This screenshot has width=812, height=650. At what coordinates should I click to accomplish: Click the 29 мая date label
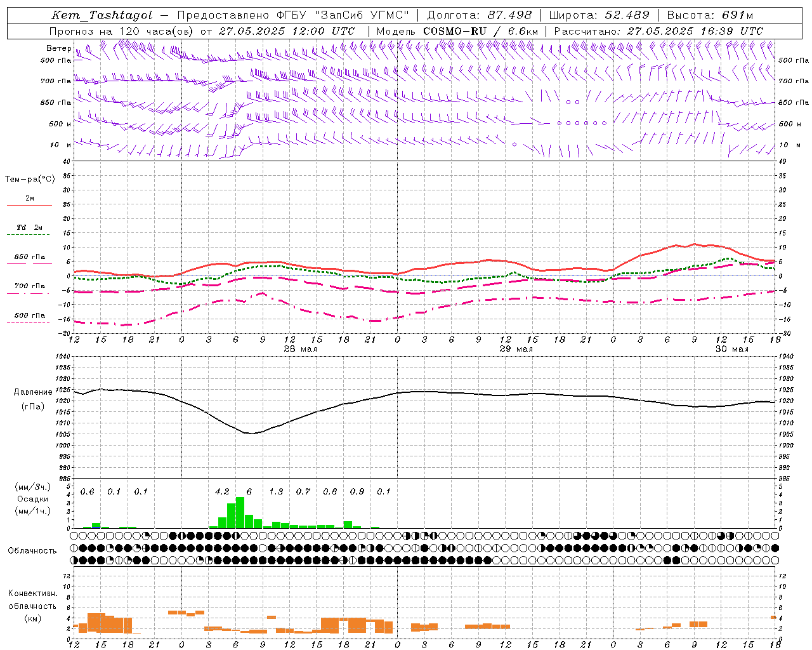516,349
